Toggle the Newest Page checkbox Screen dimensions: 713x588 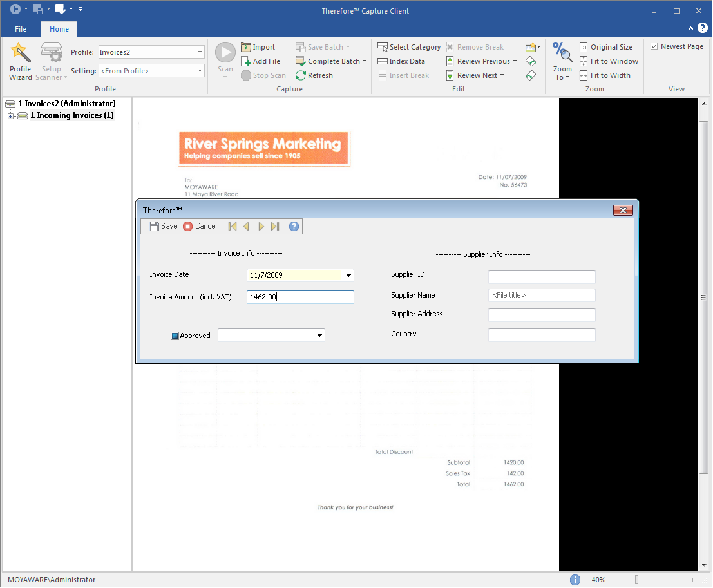654,46
